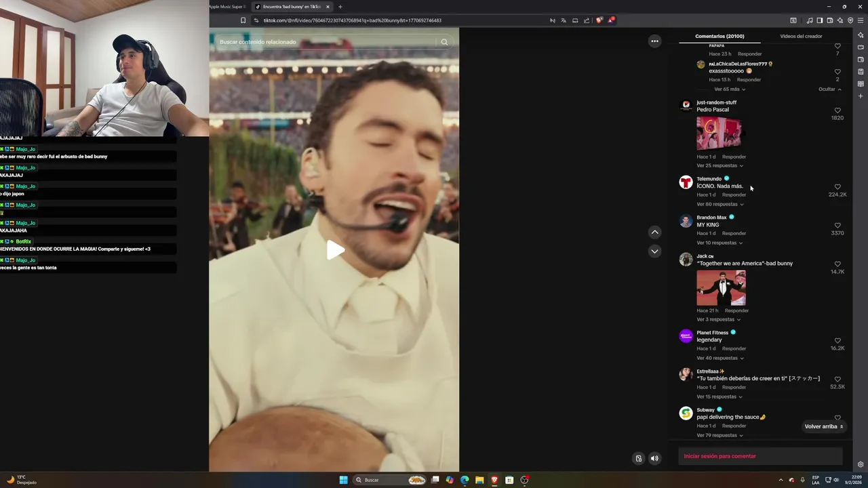The image size is (868, 488).
Task: Open sidebar settings gear at bottom right
Action: pos(861,464)
